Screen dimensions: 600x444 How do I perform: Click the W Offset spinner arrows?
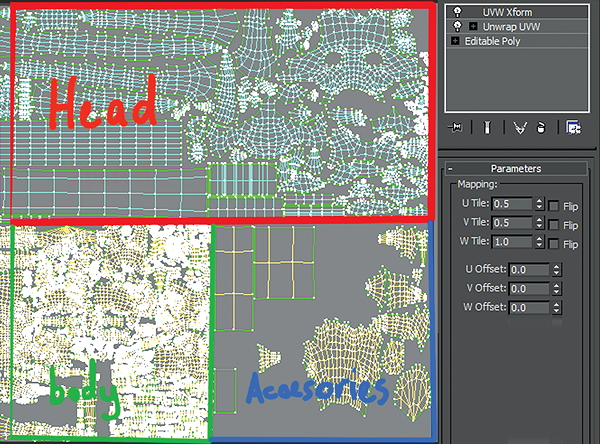coord(556,307)
